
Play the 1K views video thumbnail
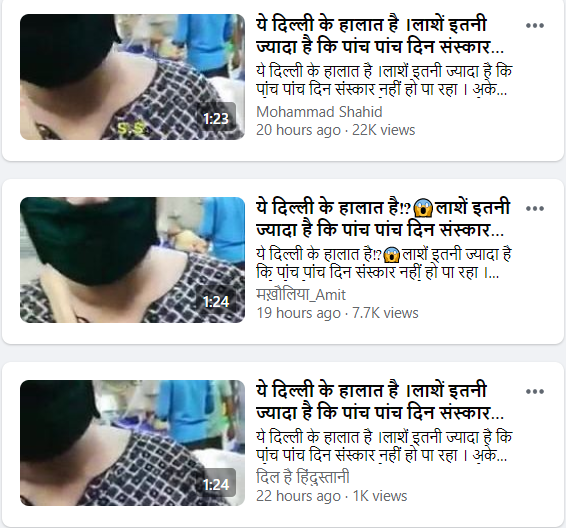click(x=132, y=443)
